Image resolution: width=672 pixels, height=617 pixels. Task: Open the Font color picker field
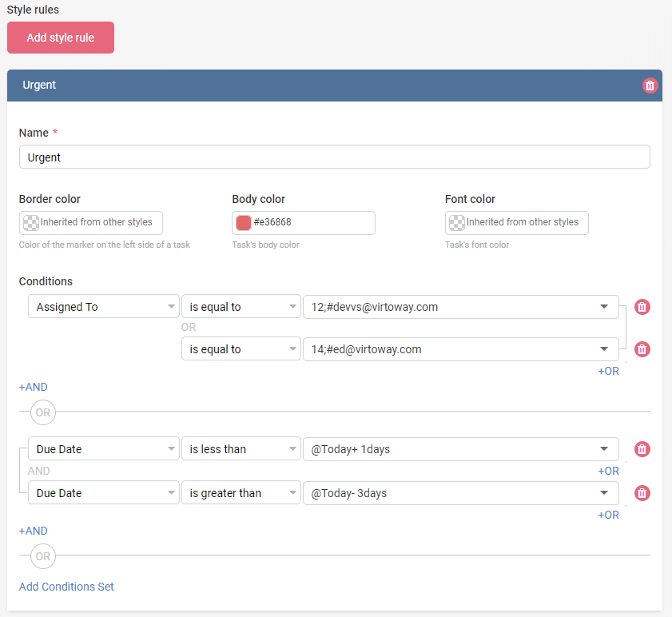pos(516,222)
